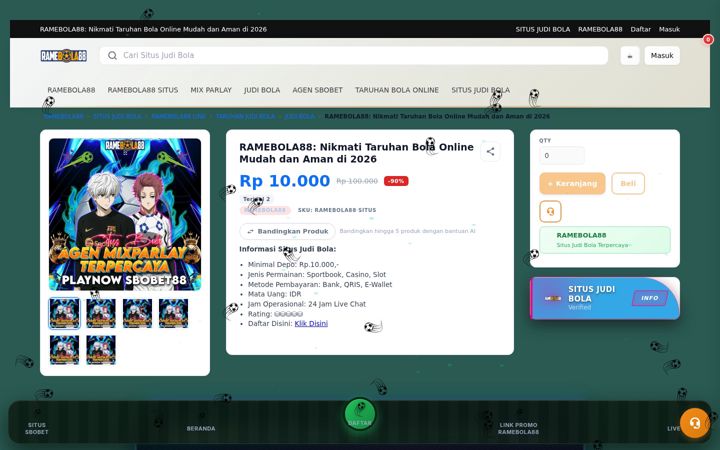Click SITUS SBOBET in bottom bar
The width and height of the screenshot is (720, 450).
[x=37, y=428]
